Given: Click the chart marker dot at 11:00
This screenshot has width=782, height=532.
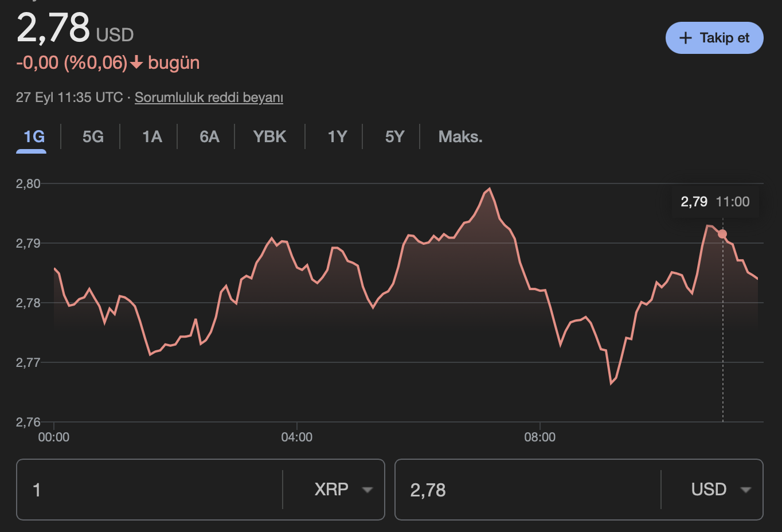Looking at the screenshot, I should [x=722, y=234].
